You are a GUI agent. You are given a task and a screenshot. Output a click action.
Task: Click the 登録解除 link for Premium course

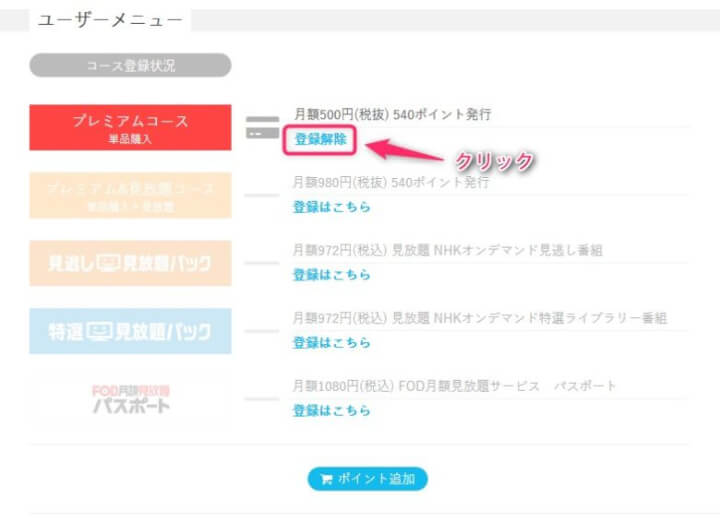(320, 139)
